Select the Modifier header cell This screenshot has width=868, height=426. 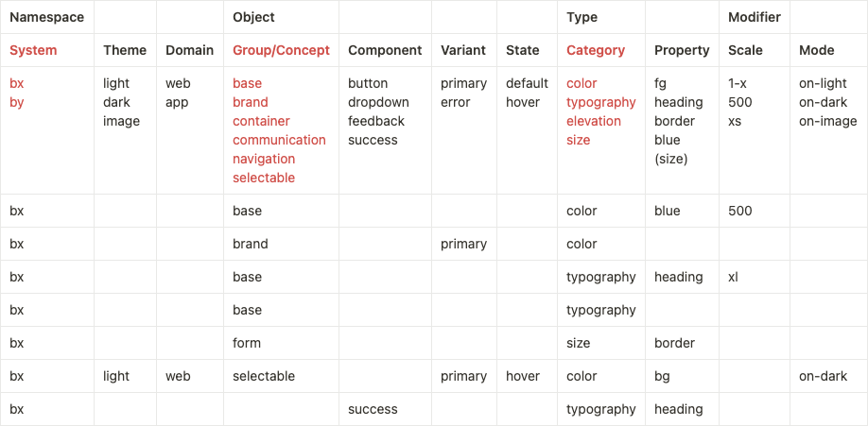click(755, 17)
